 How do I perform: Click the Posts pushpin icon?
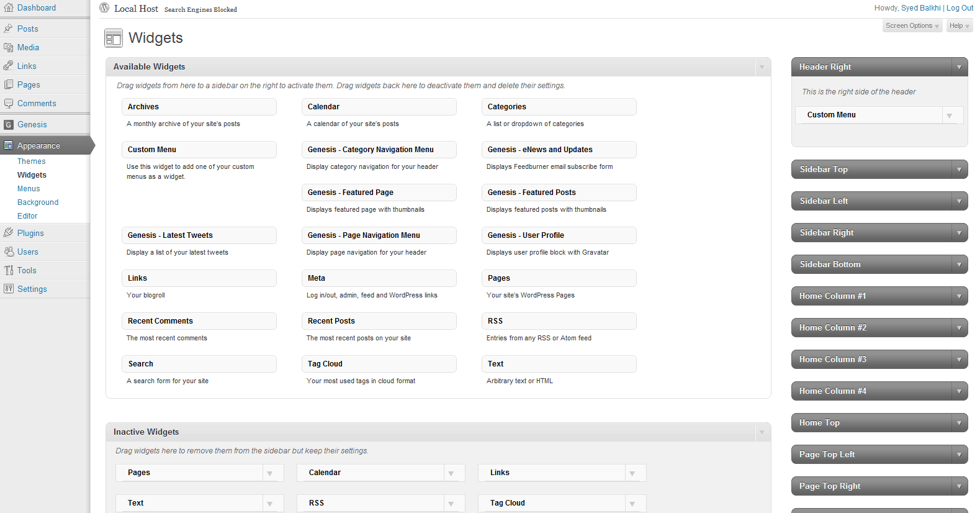tap(8, 29)
